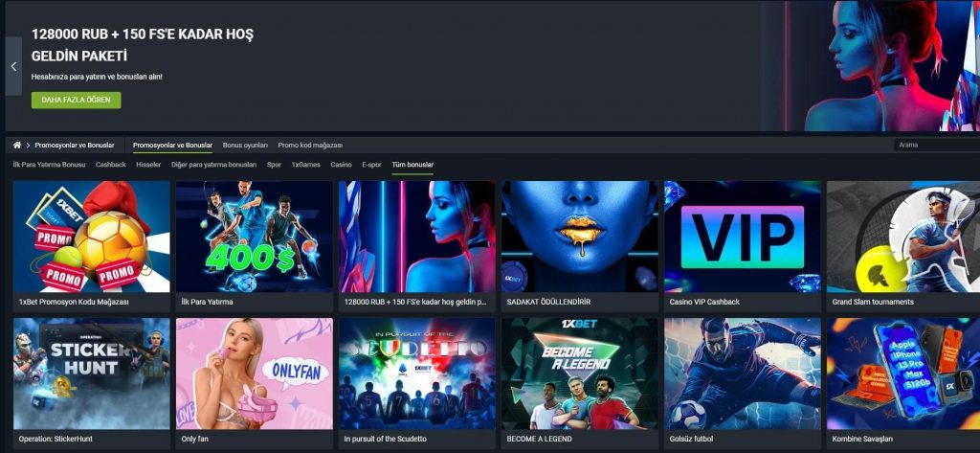Screen dimensions: 980x453
Task: Select the Spor filter
Action: pyautogui.click(x=274, y=165)
